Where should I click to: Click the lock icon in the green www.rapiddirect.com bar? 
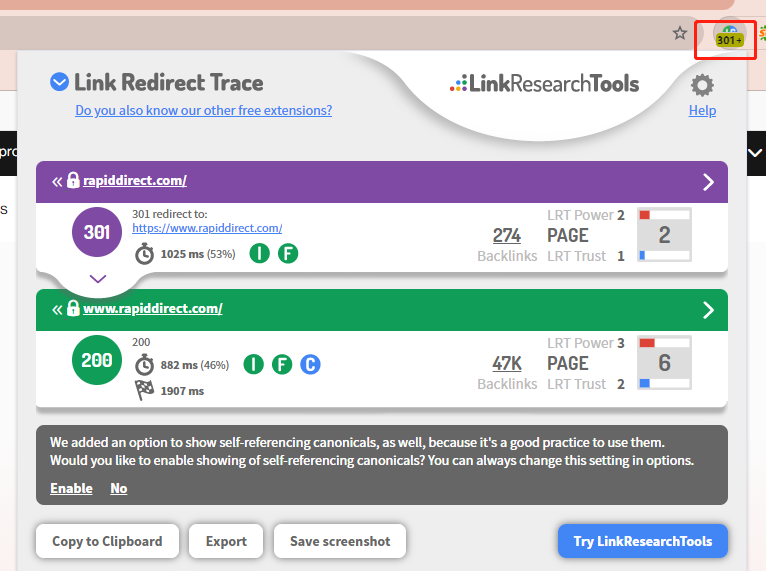click(73, 308)
